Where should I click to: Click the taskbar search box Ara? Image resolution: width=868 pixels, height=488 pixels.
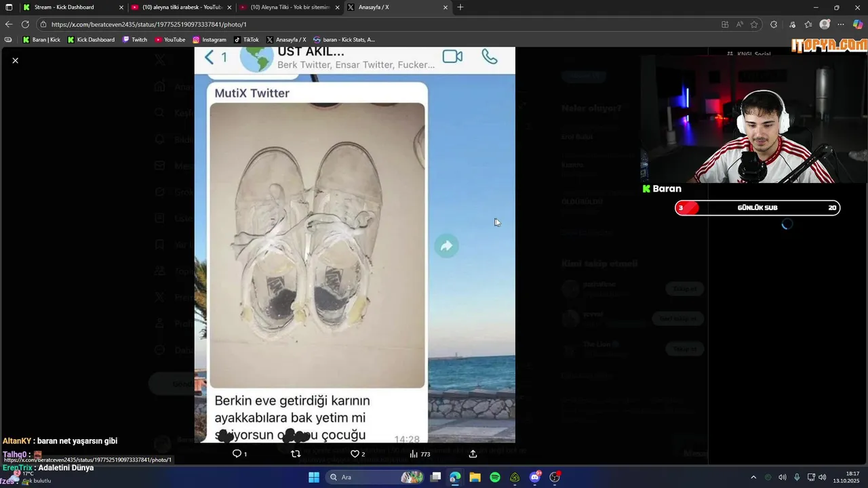click(x=374, y=477)
